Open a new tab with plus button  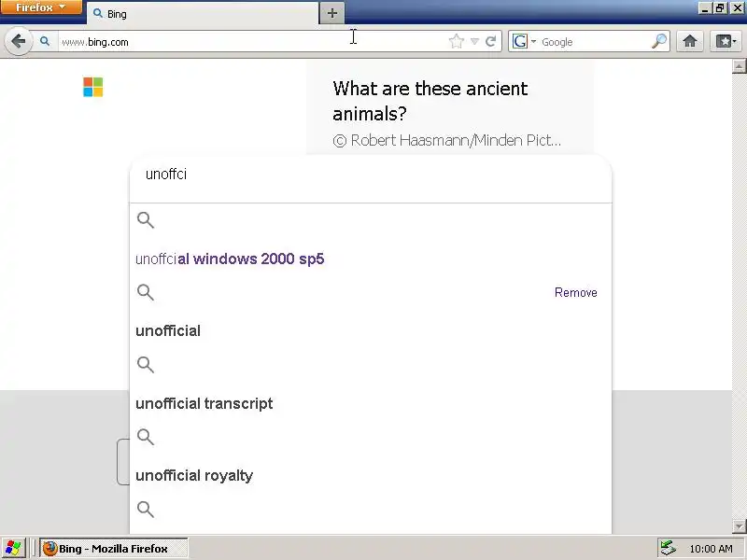(x=332, y=13)
